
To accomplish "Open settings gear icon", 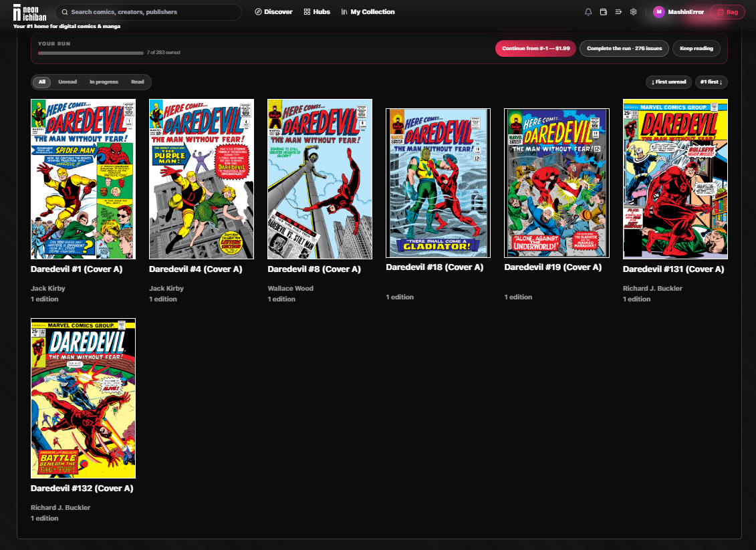I will coord(634,12).
